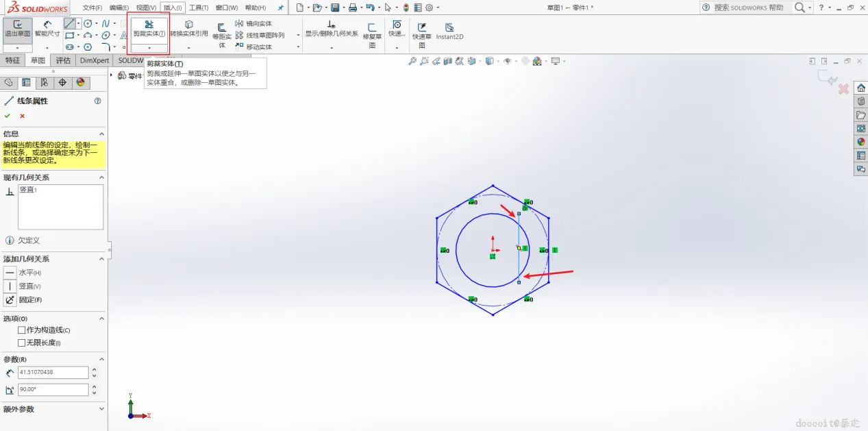Screen dimensions: 868x431
Task: Select the 智能尺寸 smart dimension tool
Action: click(x=47, y=28)
